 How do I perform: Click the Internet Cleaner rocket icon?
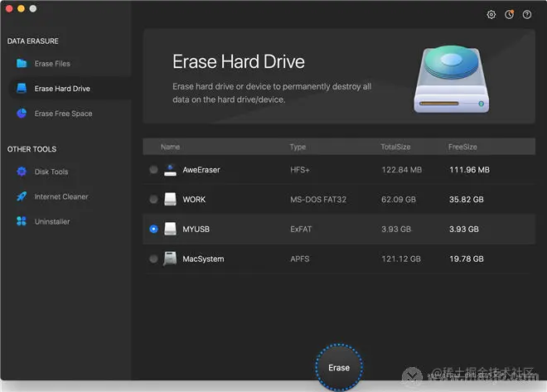coord(22,196)
